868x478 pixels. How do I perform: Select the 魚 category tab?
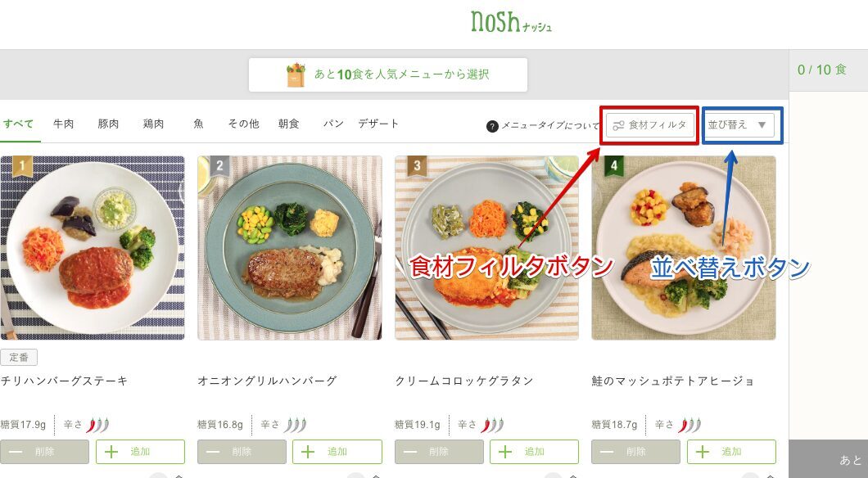click(x=198, y=124)
